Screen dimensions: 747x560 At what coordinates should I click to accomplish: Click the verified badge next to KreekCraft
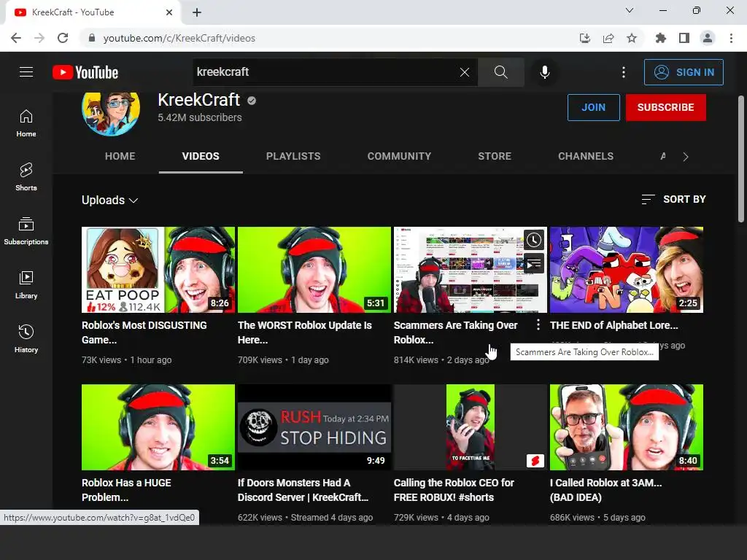[252, 101]
